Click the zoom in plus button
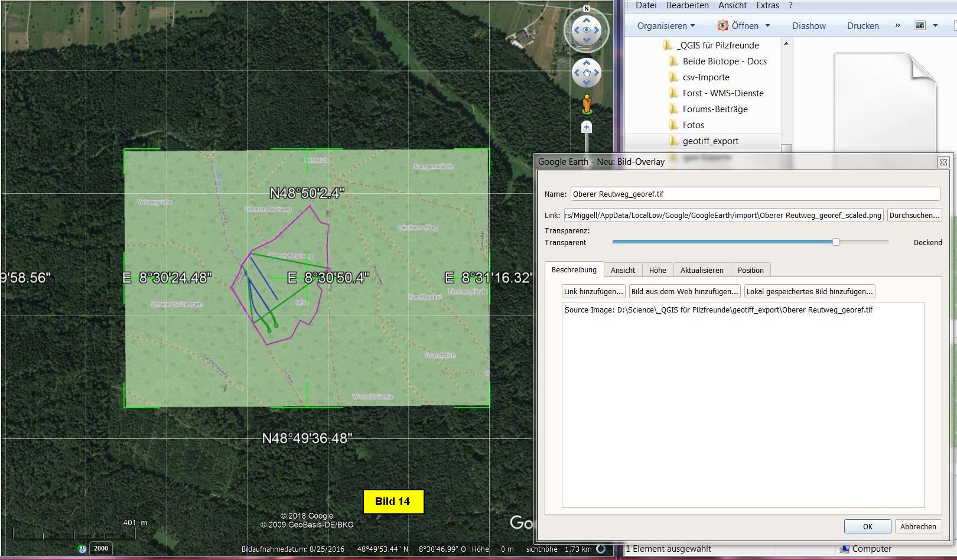Viewport: 957px width, 560px height. [587, 127]
